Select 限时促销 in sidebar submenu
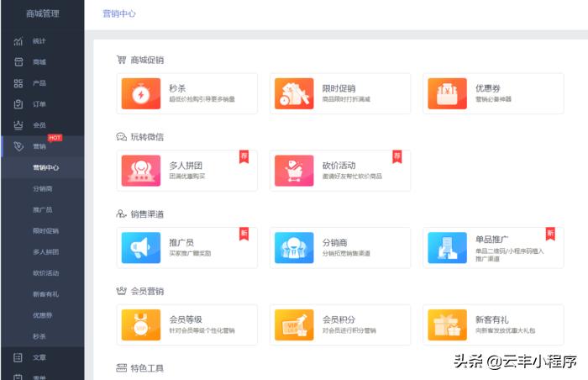Viewport: 588px width, 380px height. click(45, 230)
